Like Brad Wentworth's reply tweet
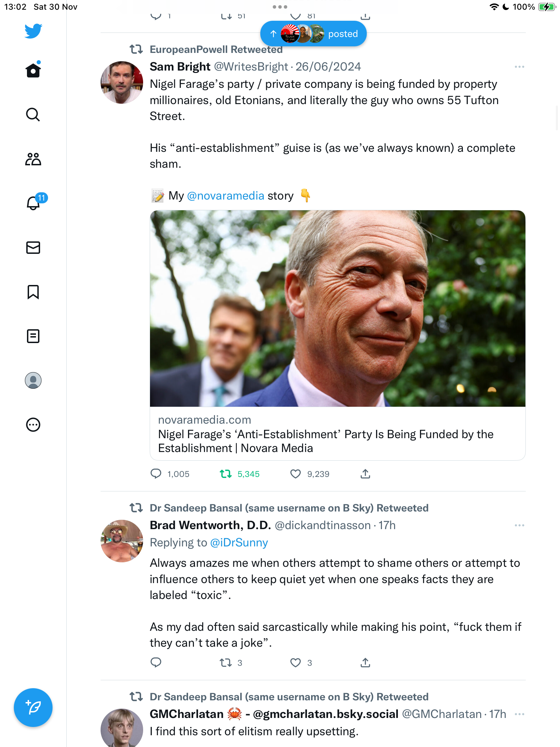The height and width of the screenshot is (747, 560). (x=296, y=663)
